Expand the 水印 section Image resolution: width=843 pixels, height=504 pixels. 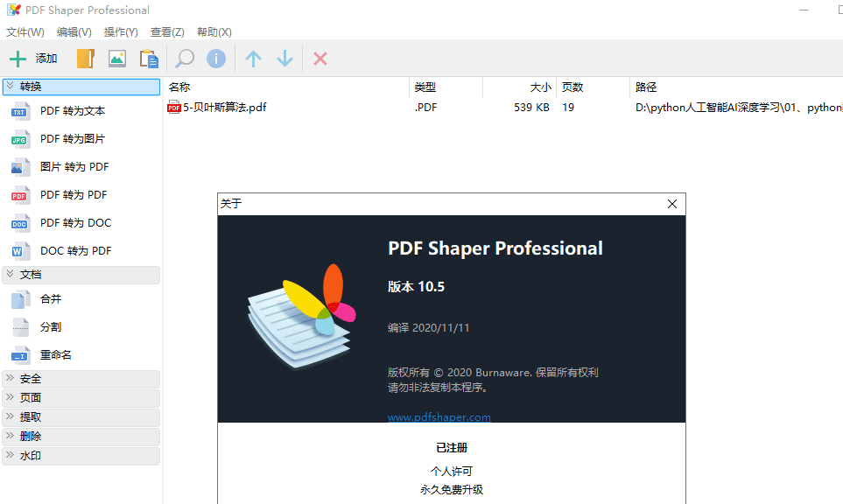coord(81,456)
